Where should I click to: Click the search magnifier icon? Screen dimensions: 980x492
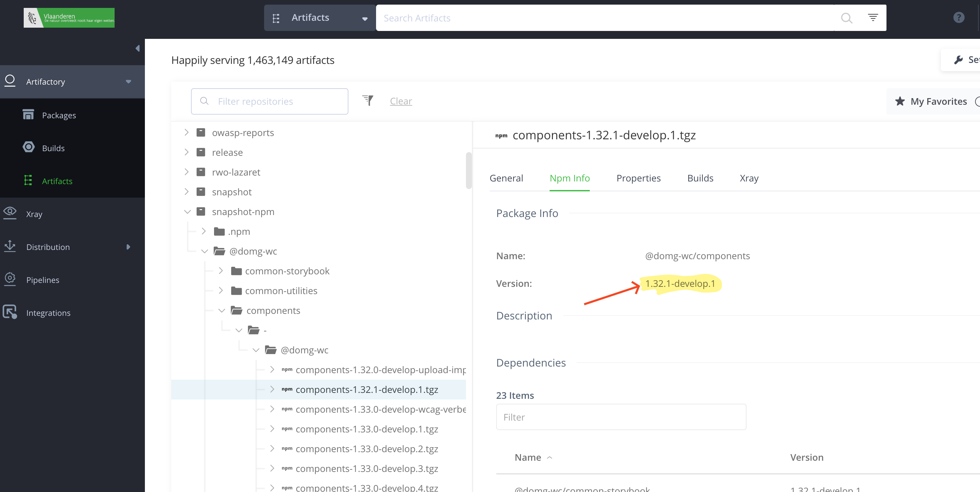click(846, 18)
